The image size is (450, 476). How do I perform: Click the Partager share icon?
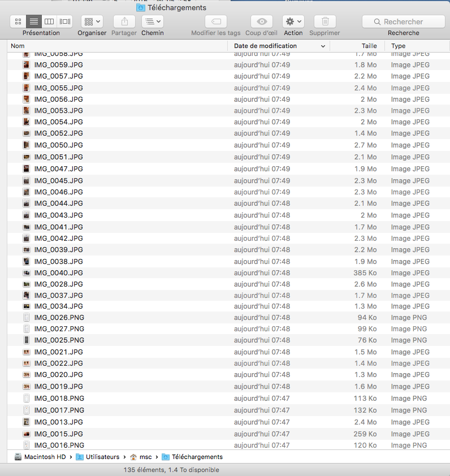124,21
